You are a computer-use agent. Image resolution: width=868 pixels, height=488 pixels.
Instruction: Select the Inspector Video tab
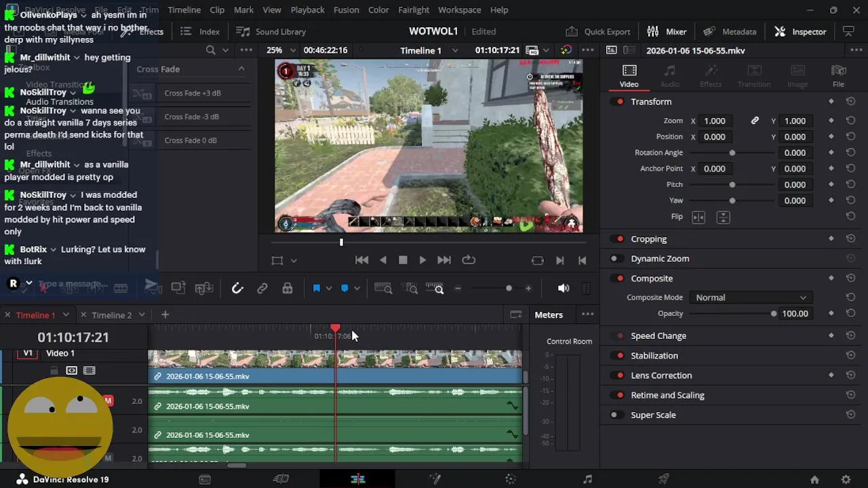click(629, 76)
